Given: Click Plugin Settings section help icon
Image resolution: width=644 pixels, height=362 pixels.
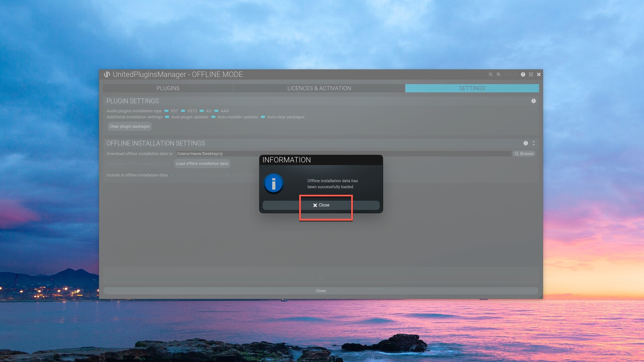Looking at the screenshot, I should click(533, 101).
